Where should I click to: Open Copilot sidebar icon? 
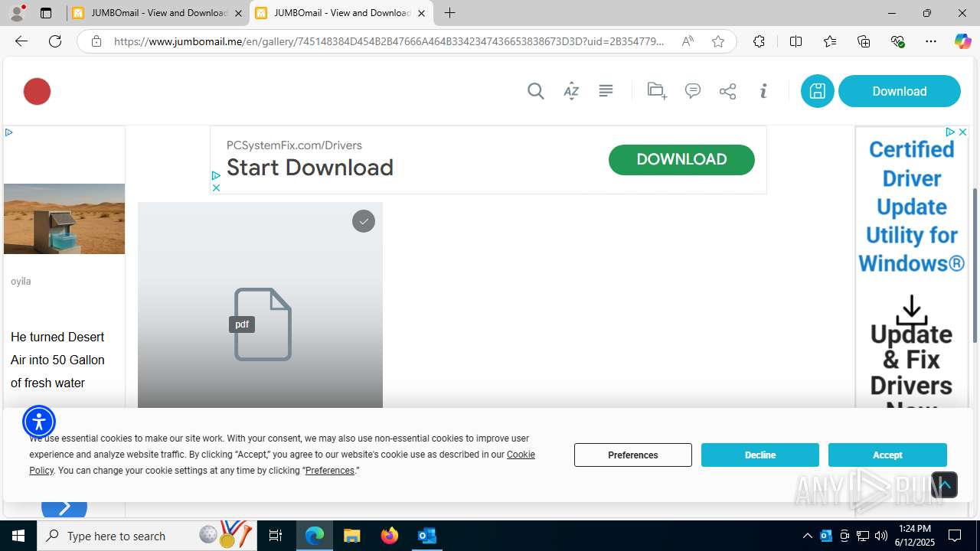962,41
